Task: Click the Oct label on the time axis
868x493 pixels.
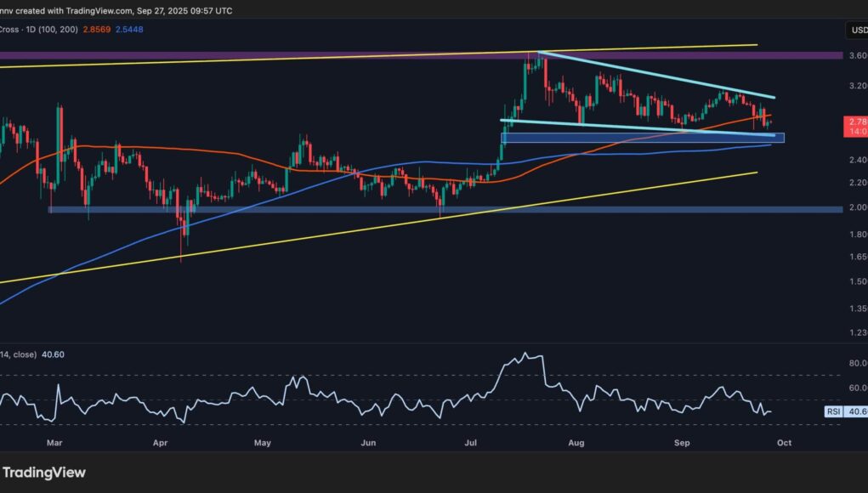Action: [786, 443]
